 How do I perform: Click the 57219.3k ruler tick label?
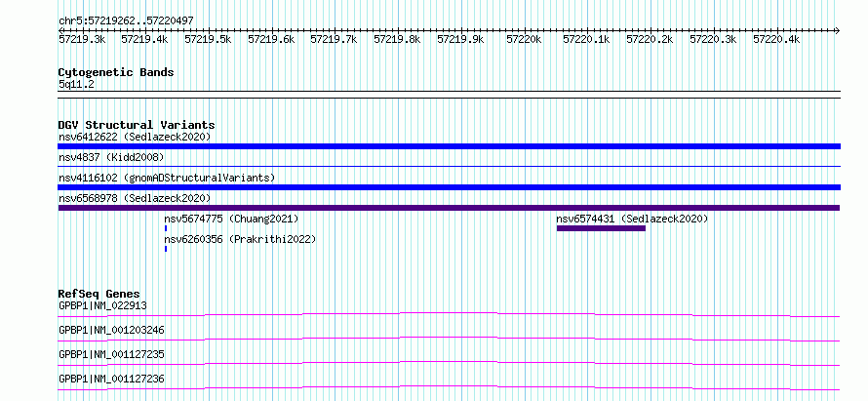[82, 39]
